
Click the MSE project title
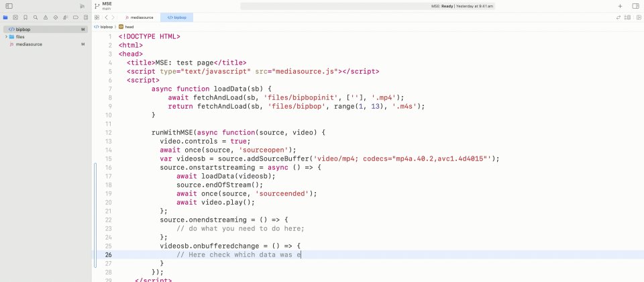coord(107,4)
